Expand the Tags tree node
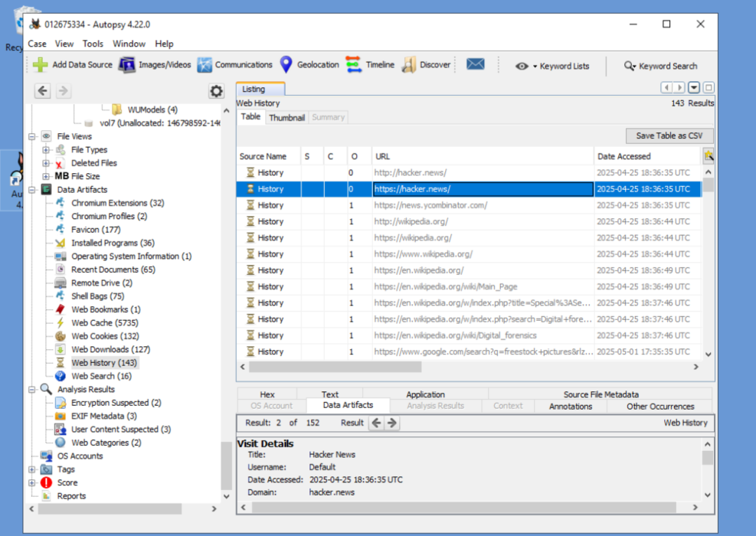The height and width of the screenshot is (536, 756). 32,469
